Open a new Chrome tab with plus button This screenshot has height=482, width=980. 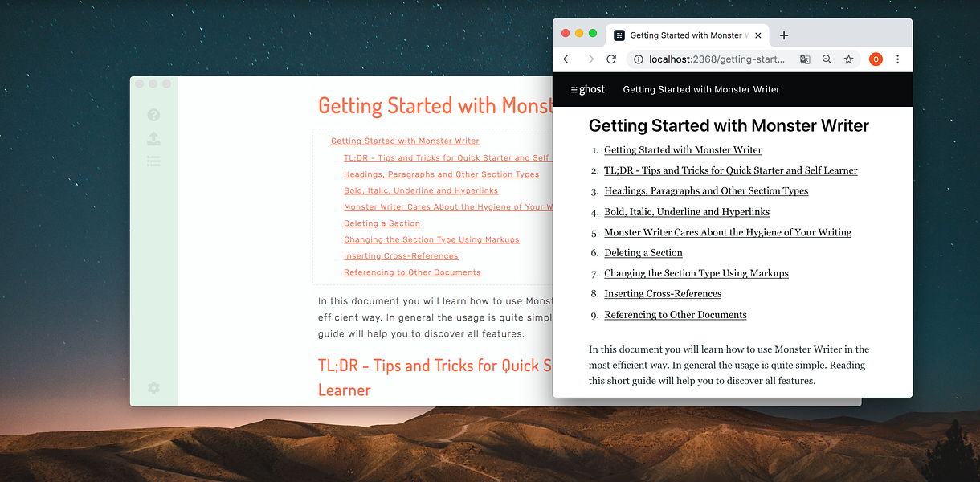784,35
